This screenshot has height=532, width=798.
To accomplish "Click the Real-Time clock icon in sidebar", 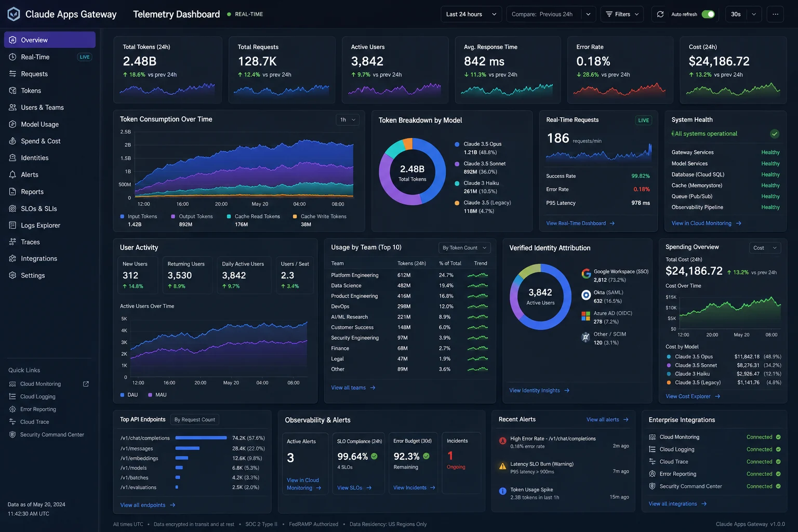I will click(12, 57).
